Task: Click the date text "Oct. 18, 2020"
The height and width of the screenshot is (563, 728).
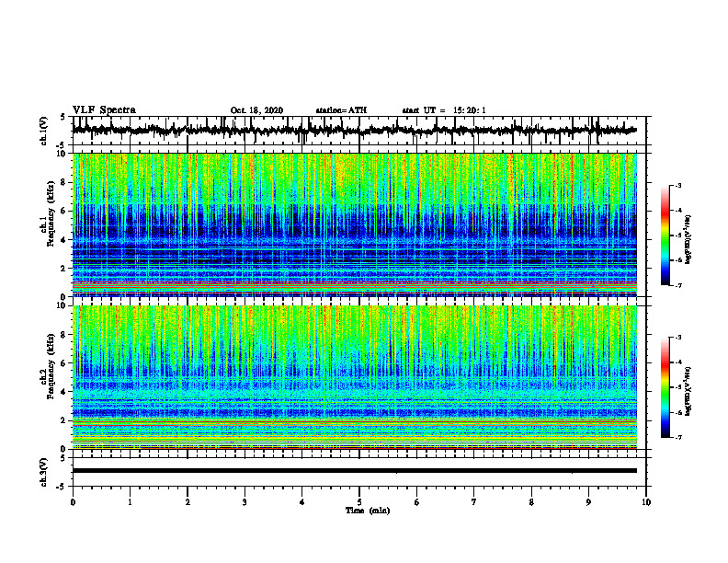Action: pyautogui.click(x=256, y=110)
